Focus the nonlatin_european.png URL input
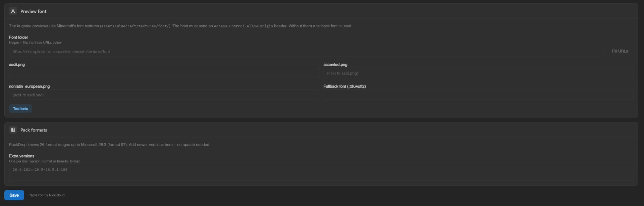644x206 pixels. [x=164, y=95]
